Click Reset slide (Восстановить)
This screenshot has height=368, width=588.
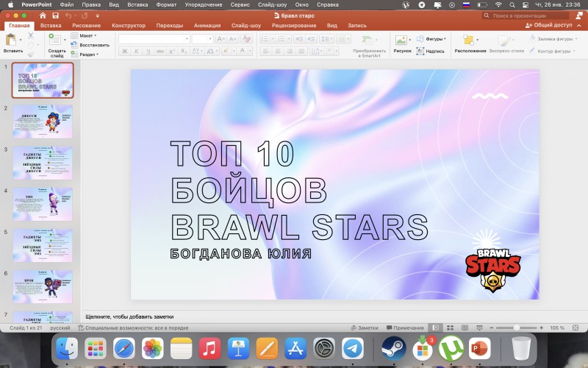click(x=90, y=45)
